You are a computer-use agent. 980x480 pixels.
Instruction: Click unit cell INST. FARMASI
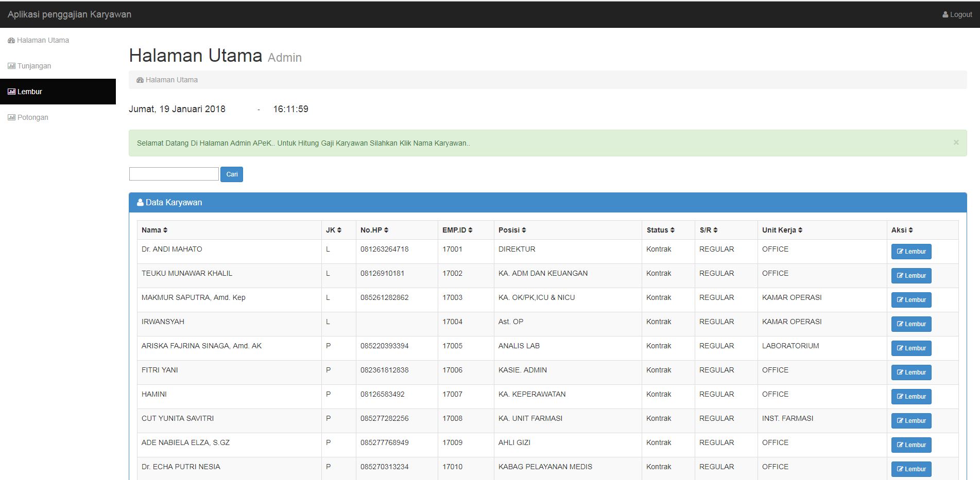point(788,418)
